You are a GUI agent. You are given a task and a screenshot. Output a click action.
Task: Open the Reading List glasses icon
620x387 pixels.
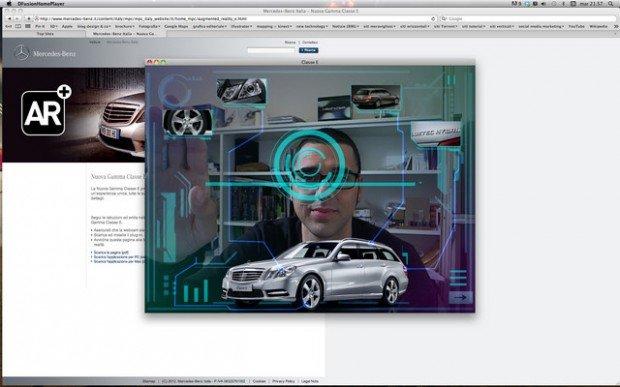pos(8,26)
